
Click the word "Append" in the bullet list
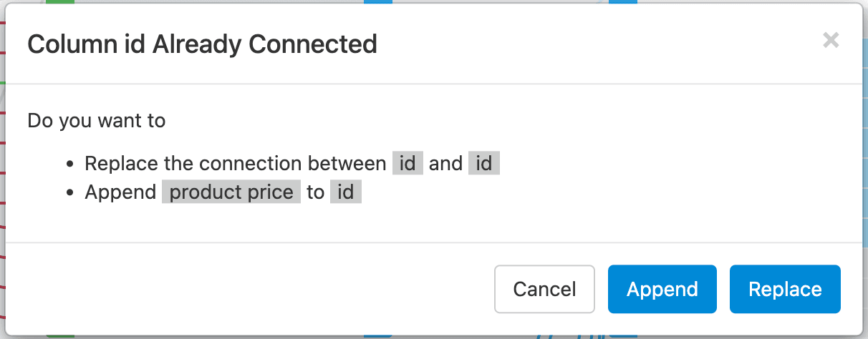(120, 192)
